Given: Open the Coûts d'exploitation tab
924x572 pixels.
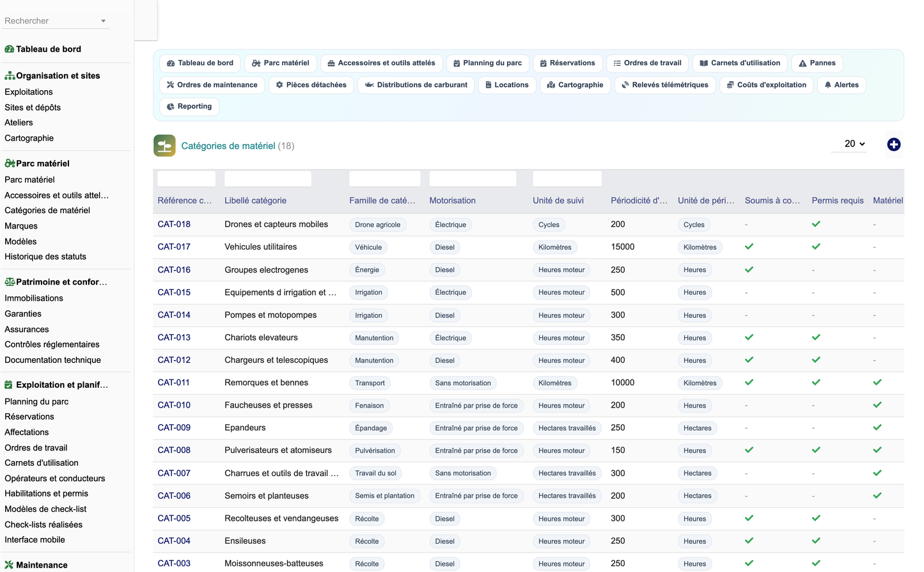Looking at the screenshot, I should [767, 85].
